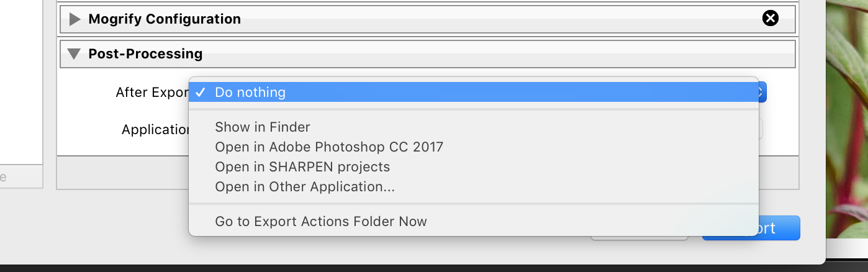Dismiss the Mogrify Configuration X icon
868x272 pixels.
pyautogui.click(x=770, y=19)
